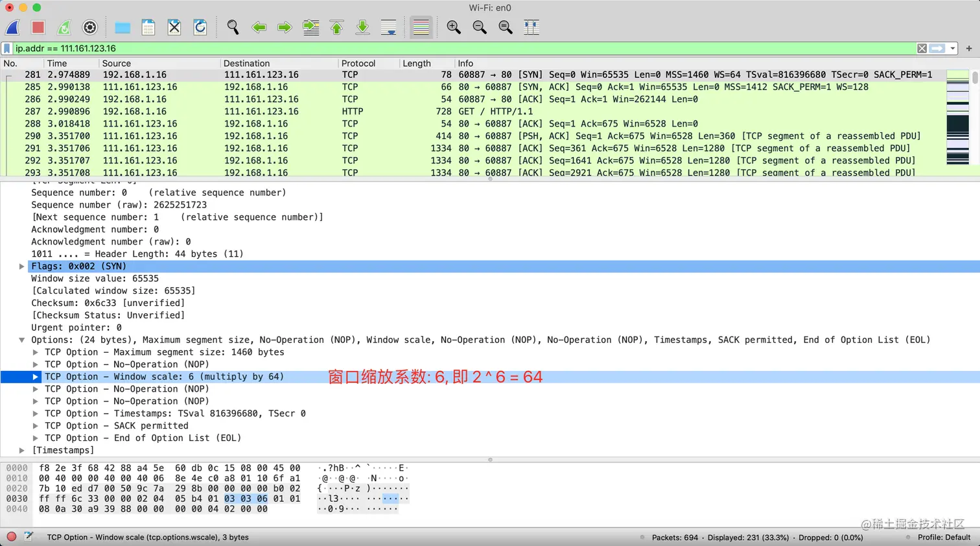This screenshot has width=980, height=546.
Task: Sort by the Info column header
Action: [x=700, y=64]
